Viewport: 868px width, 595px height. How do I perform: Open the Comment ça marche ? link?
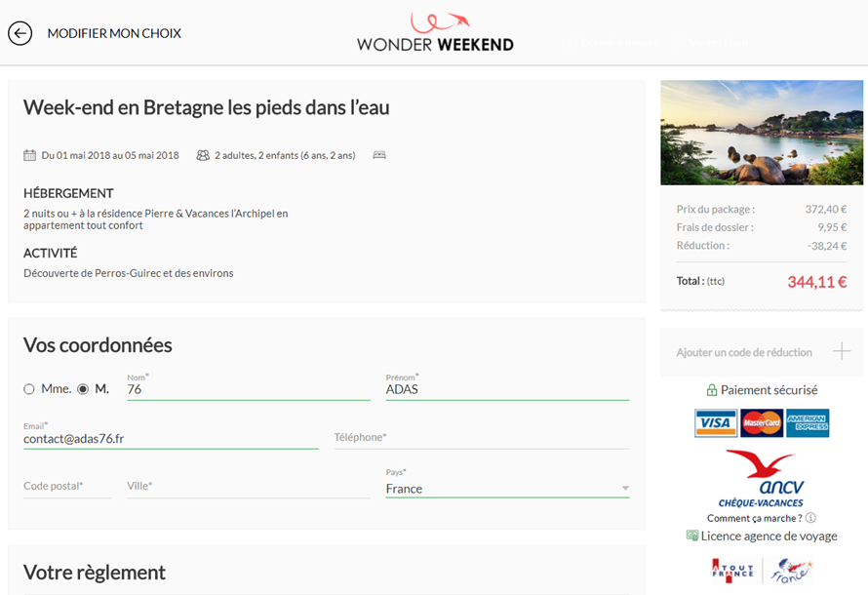tap(755, 518)
